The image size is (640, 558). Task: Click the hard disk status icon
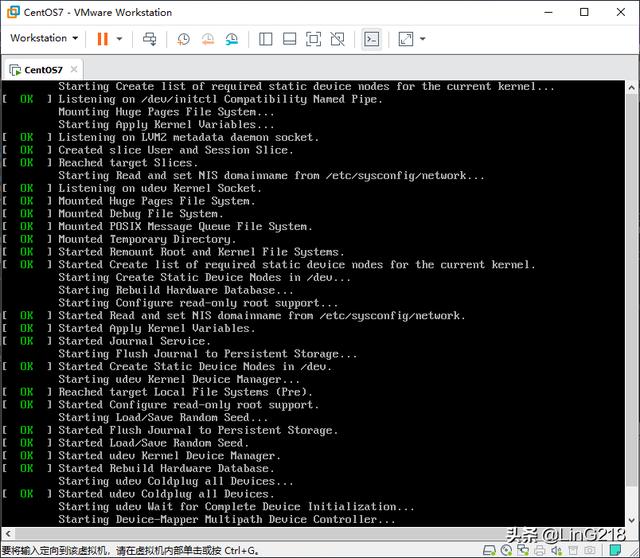489,550
